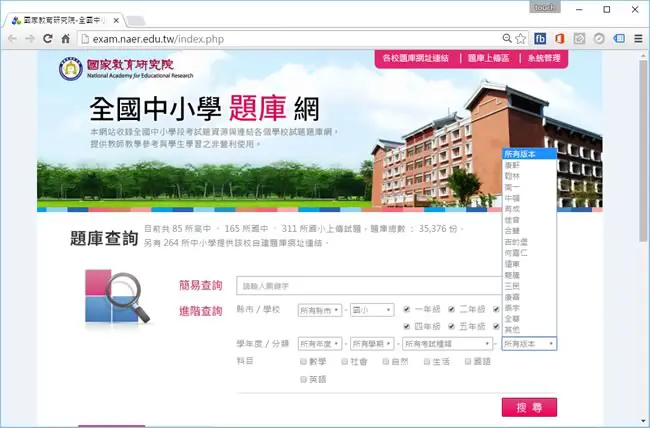
Task: Open the 所有縣市 county dropdown
Action: pyautogui.click(x=320, y=310)
